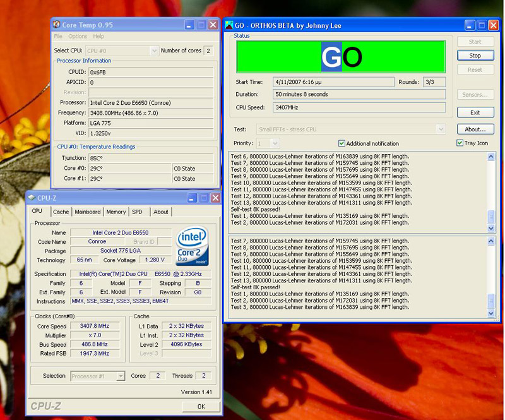Open the Options menu in Core Temp

(x=78, y=36)
